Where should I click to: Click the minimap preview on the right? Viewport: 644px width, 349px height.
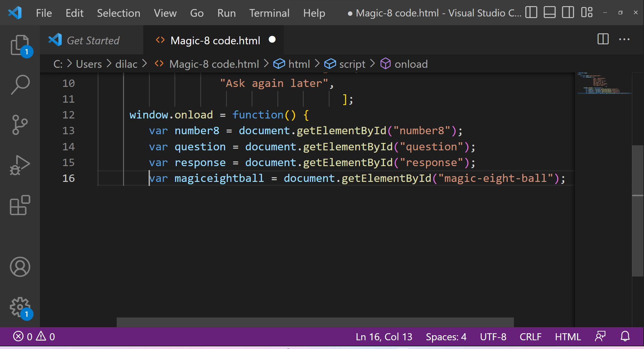click(x=603, y=84)
